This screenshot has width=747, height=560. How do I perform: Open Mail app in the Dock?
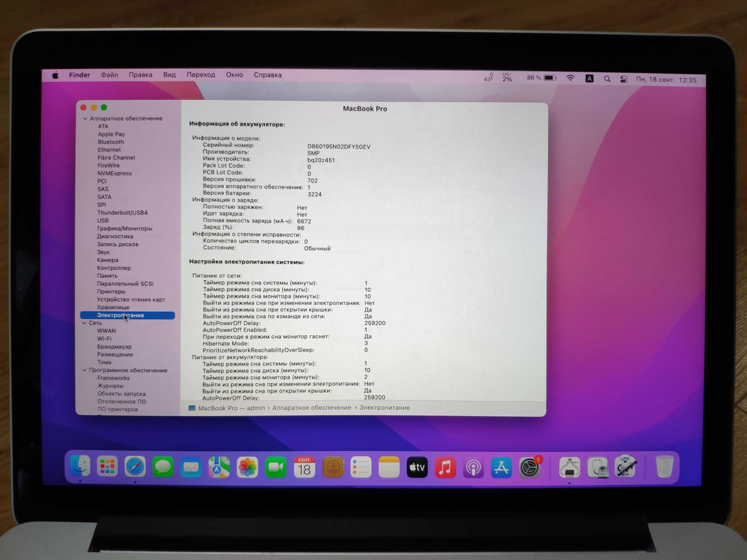point(191,467)
